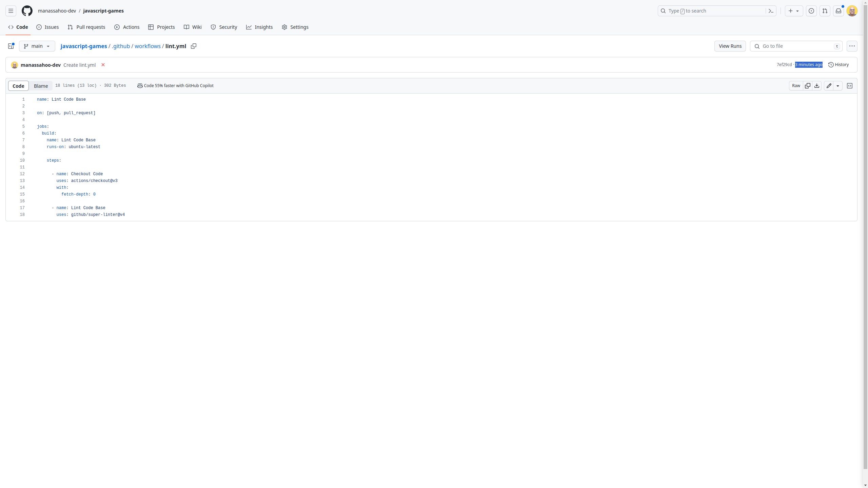
Task: Switch to the Actions tab
Action: [x=127, y=27]
